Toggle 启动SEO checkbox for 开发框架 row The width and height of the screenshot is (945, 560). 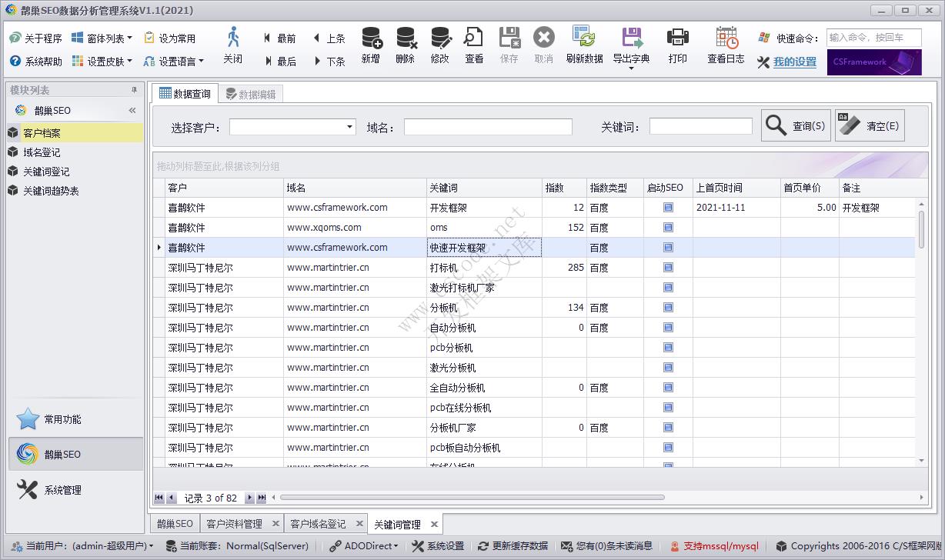coord(668,208)
